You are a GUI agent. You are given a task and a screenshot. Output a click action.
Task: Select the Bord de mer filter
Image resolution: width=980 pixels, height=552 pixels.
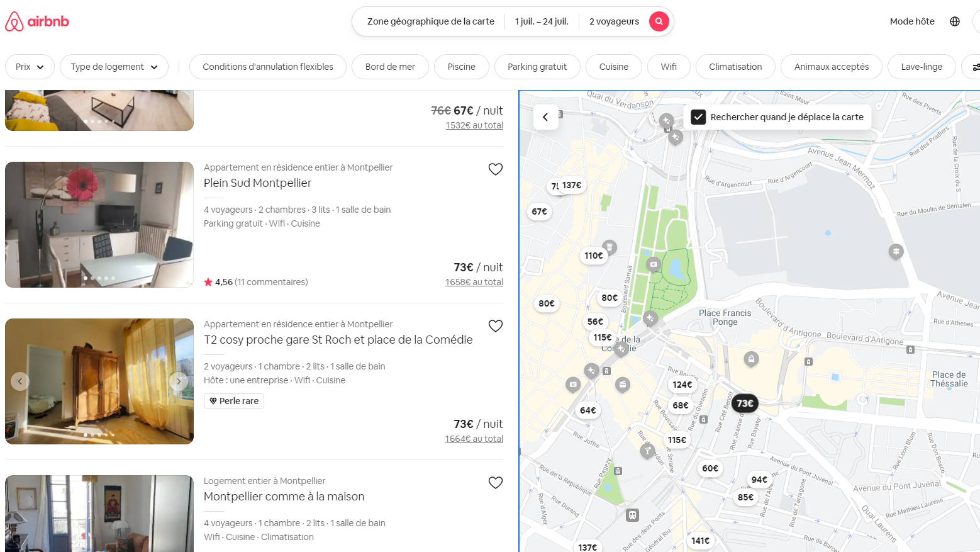click(390, 67)
